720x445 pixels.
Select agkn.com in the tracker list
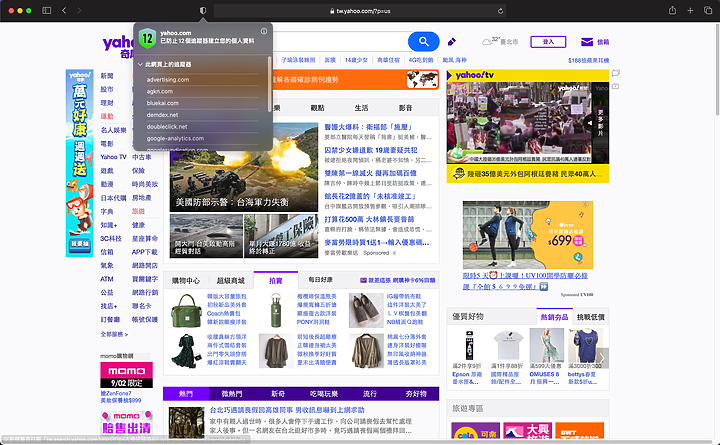(x=160, y=91)
